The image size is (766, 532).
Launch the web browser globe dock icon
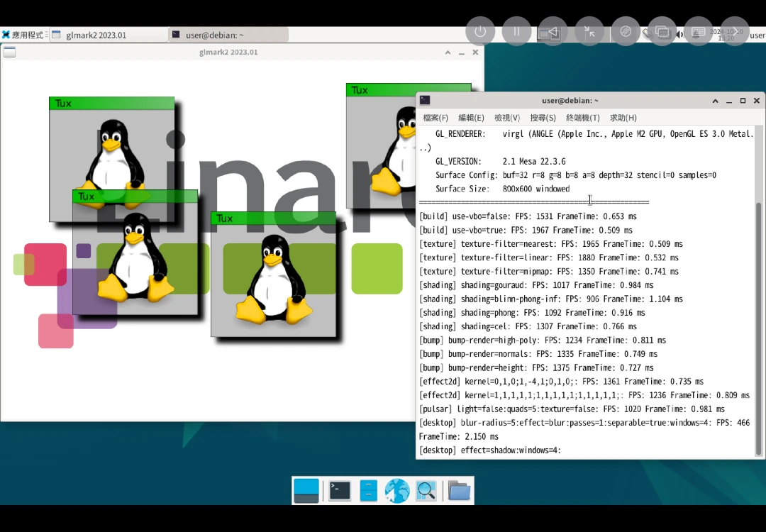pyautogui.click(x=396, y=490)
